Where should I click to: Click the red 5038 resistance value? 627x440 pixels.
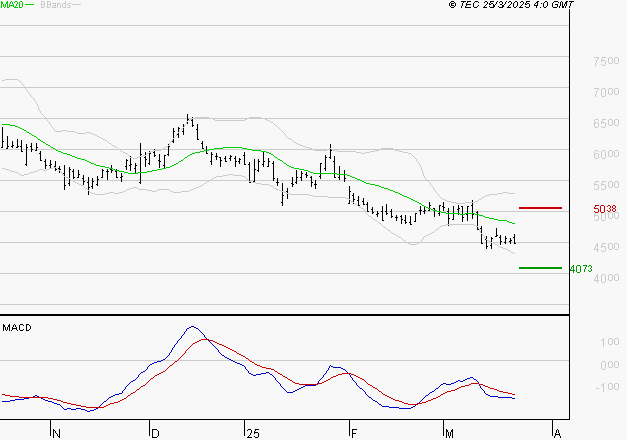pos(605,209)
